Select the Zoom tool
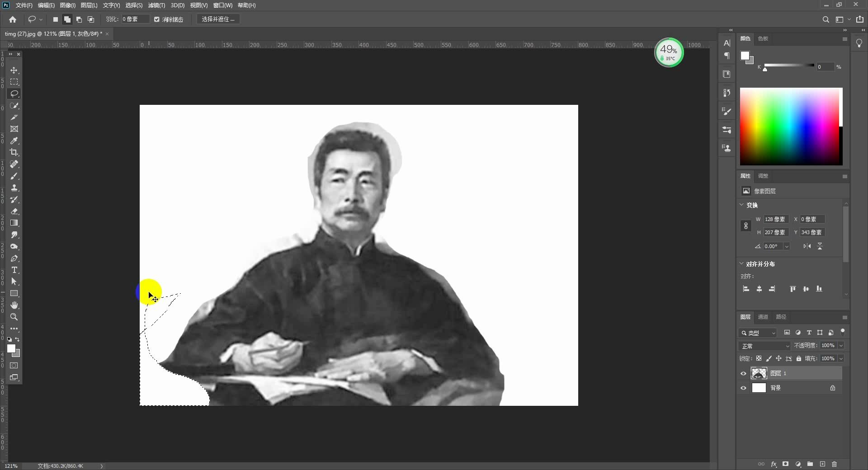The width and height of the screenshot is (868, 470). [x=14, y=317]
